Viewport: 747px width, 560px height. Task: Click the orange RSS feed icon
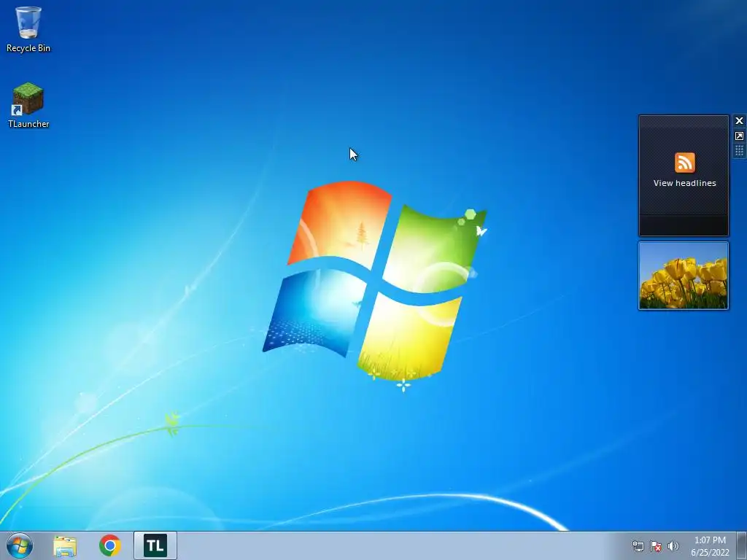point(684,163)
